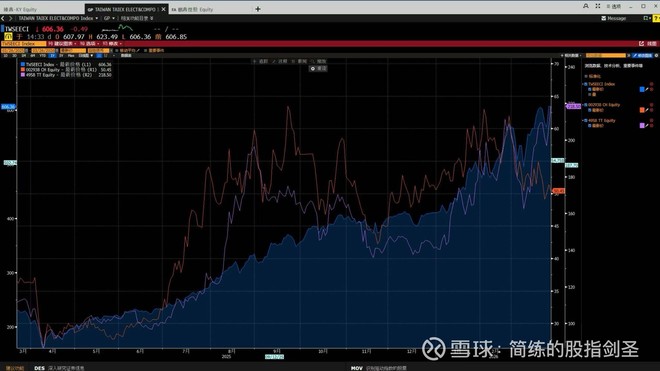Viewport: 660px width, 371px height.
Task: Open the window options menu in title bar
Action: 614,6
